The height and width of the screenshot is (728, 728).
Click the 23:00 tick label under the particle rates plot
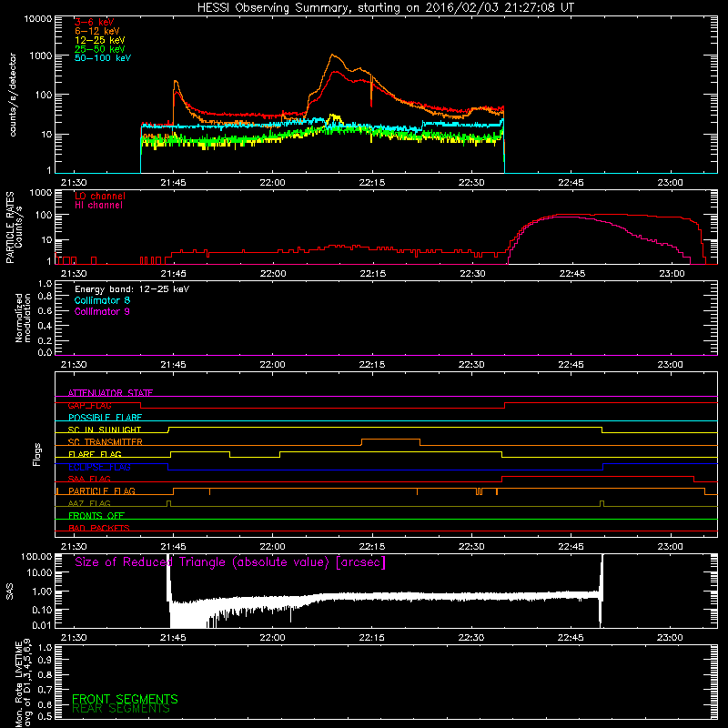pyautogui.click(x=672, y=274)
